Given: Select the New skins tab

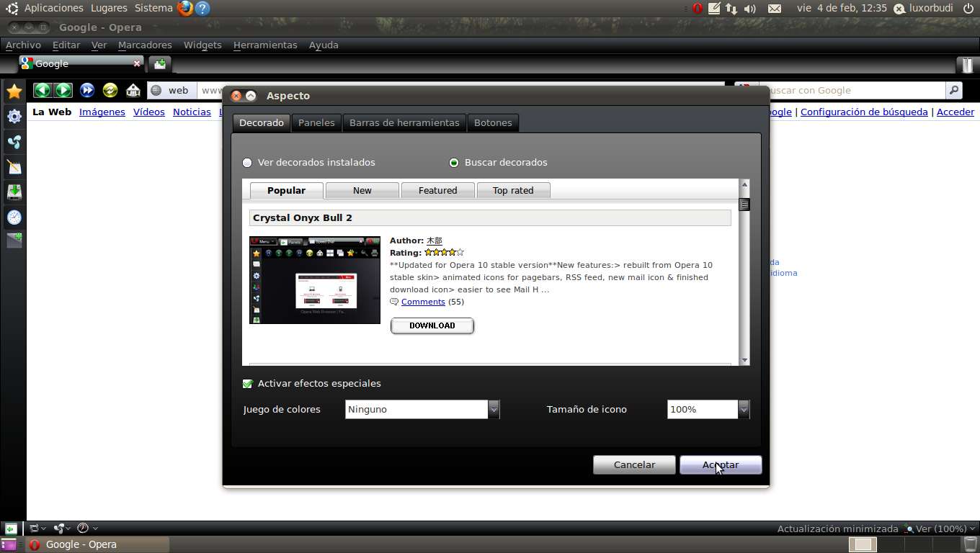Looking at the screenshot, I should click(x=362, y=191).
